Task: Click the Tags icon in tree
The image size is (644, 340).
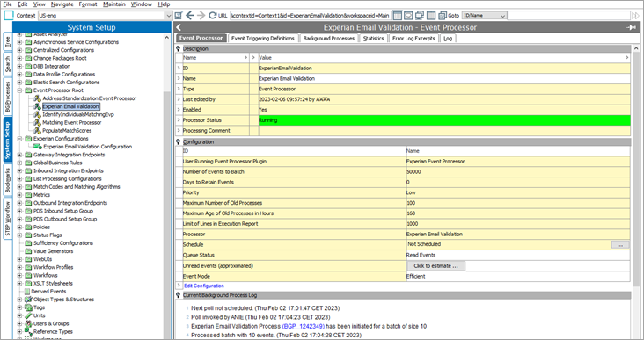Action: point(28,307)
